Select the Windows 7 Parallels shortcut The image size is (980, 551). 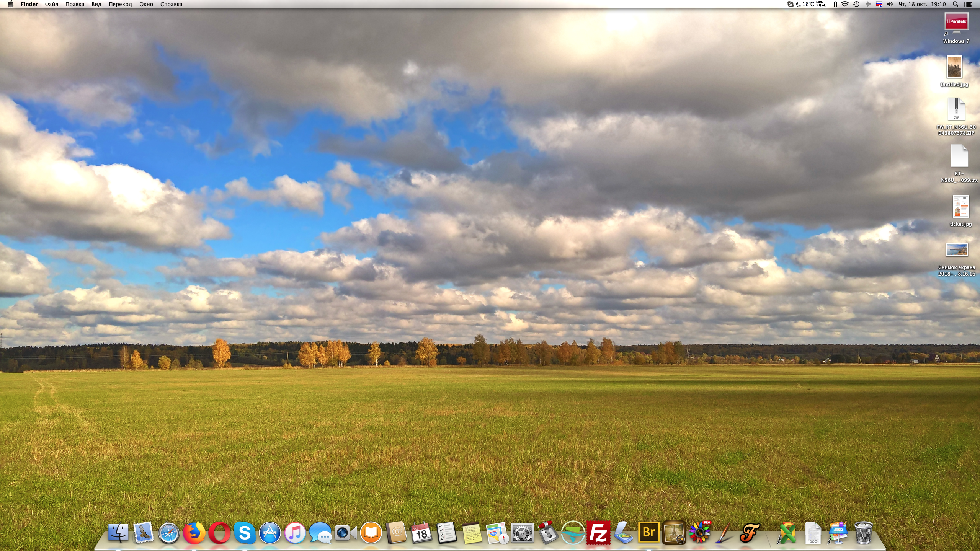956,24
